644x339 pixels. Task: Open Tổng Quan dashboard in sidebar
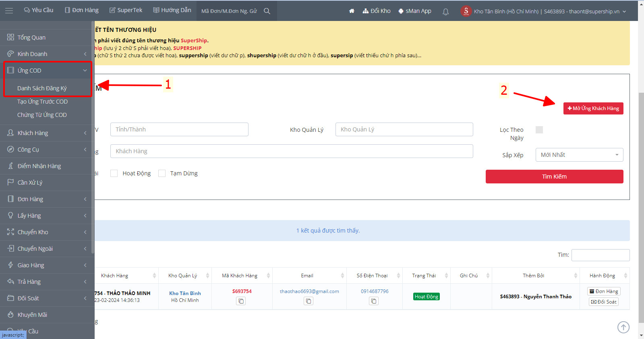[x=46, y=37]
